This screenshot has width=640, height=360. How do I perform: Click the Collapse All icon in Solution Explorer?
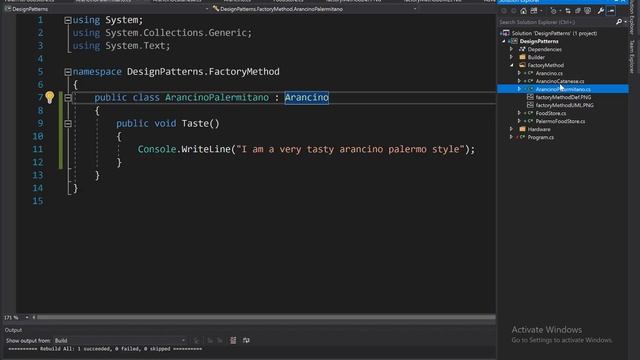[578, 11]
